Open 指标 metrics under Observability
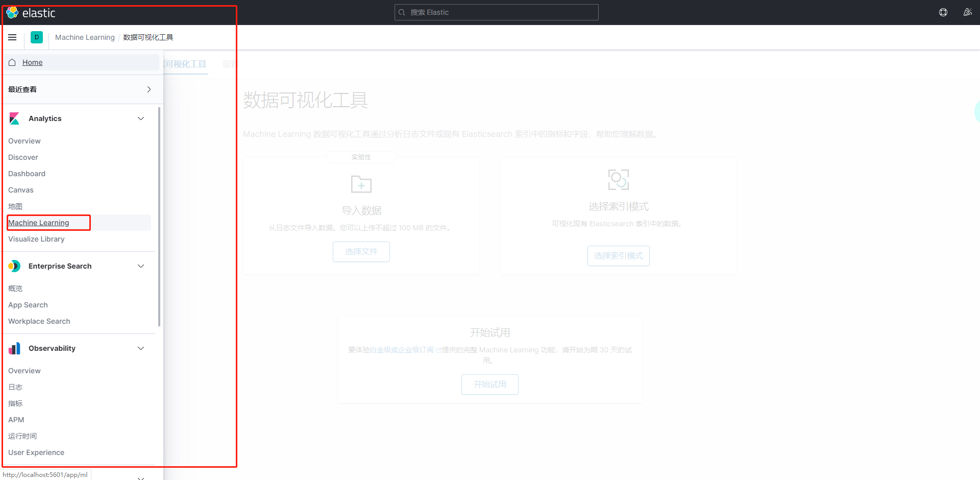The image size is (980, 480). coord(15,403)
